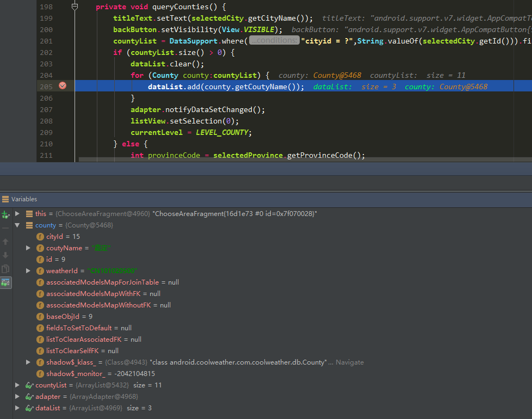Click the field icon next to associatedModelsMapWithFK
Viewport: 532px width, 419px height.
pos(40,294)
